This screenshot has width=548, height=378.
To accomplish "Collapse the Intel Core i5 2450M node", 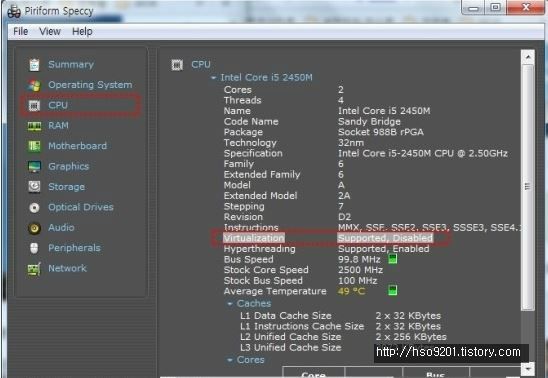I will [x=213, y=78].
